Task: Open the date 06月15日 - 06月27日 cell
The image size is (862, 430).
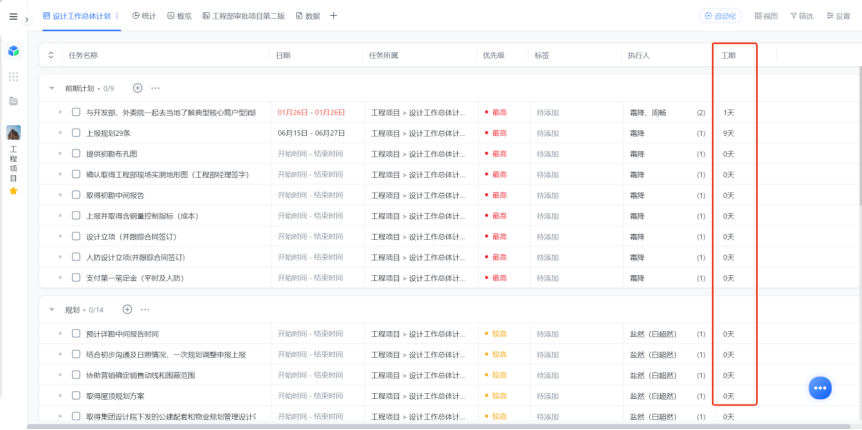Action: (x=311, y=133)
